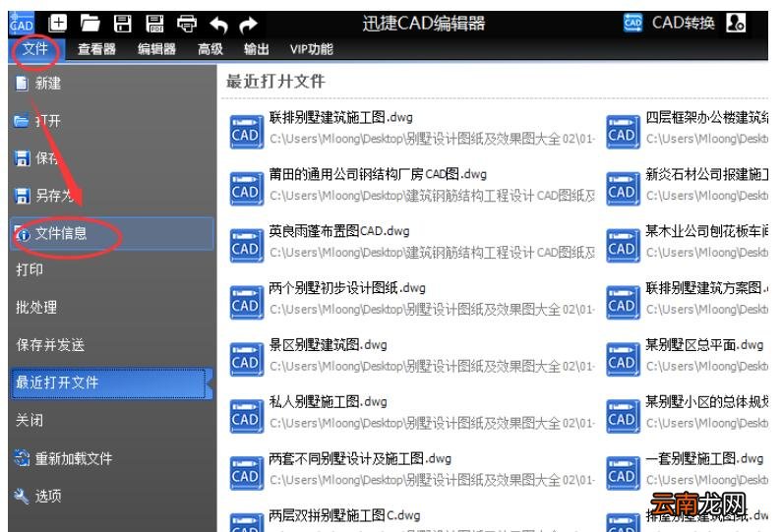Click the CAD转换 text button
This screenshot has height=532, width=782.
[684, 23]
